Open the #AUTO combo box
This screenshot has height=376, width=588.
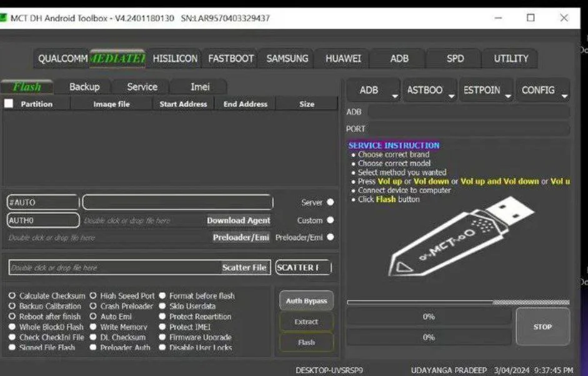pyautogui.click(x=42, y=202)
